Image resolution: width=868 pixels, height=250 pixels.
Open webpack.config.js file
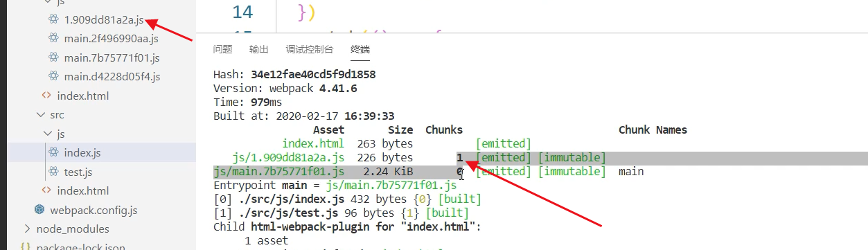[x=94, y=210]
